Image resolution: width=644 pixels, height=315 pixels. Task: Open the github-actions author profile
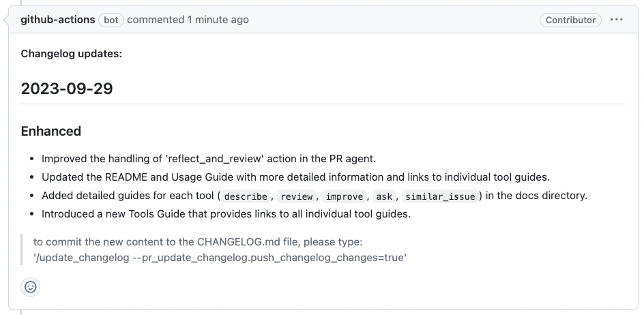click(x=58, y=20)
